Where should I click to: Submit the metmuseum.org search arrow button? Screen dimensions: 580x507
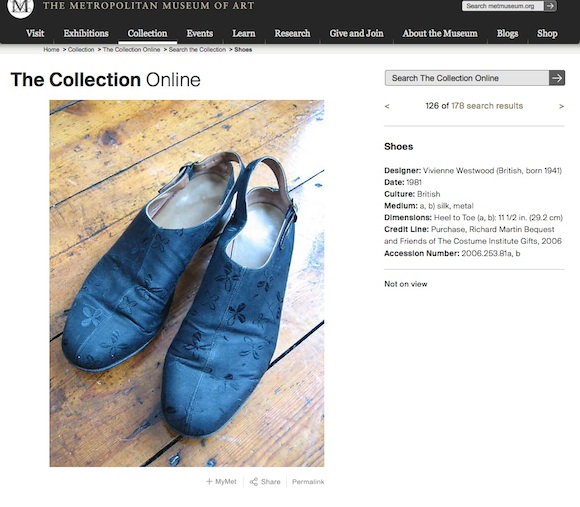point(550,6)
